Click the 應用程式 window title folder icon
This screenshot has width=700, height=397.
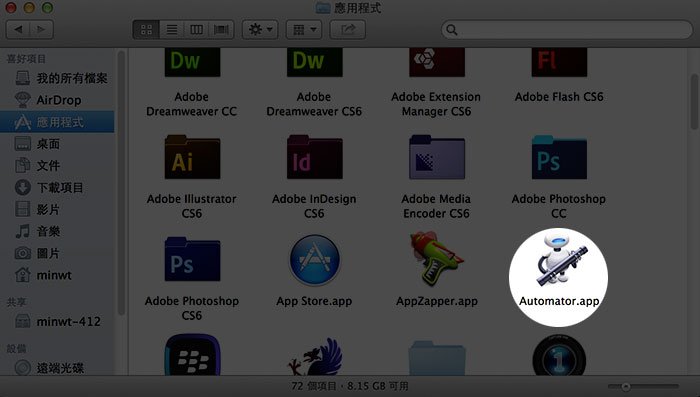(x=323, y=8)
